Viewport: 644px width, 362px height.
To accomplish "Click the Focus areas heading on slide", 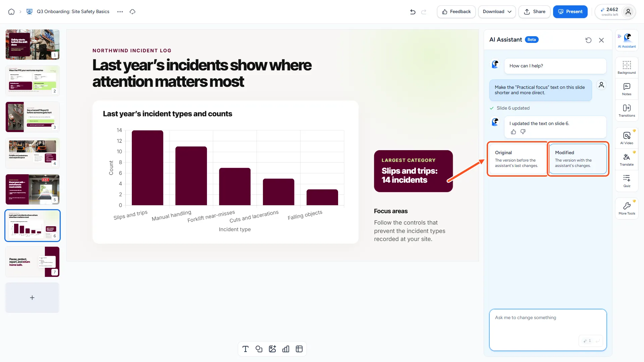I will click(x=391, y=211).
